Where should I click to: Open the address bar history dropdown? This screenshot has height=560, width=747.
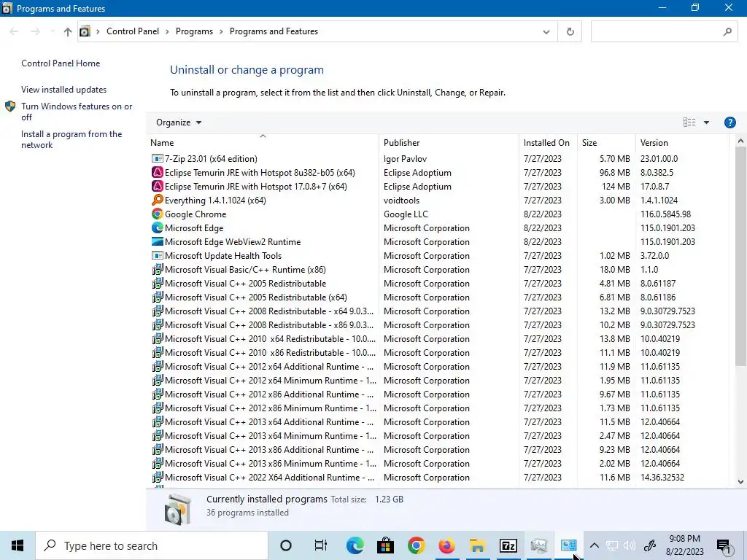[546, 31]
